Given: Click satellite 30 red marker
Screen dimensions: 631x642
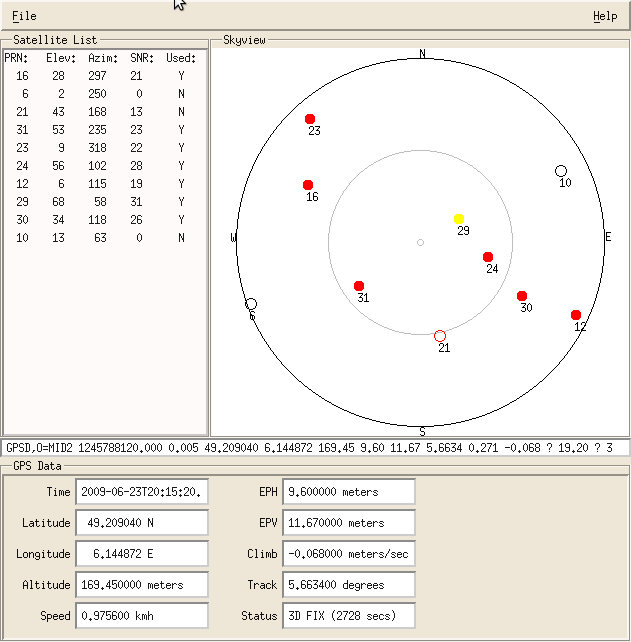Looking at the screenshot, I should coord(522,296).
